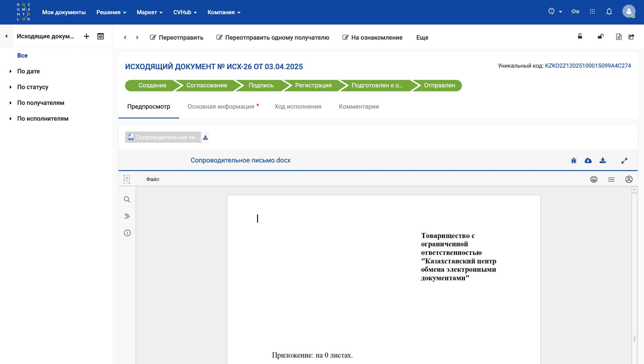644x364 pixels.
Task: Open the search tool in the viewer sidebar
Action: tap(127, 199)
